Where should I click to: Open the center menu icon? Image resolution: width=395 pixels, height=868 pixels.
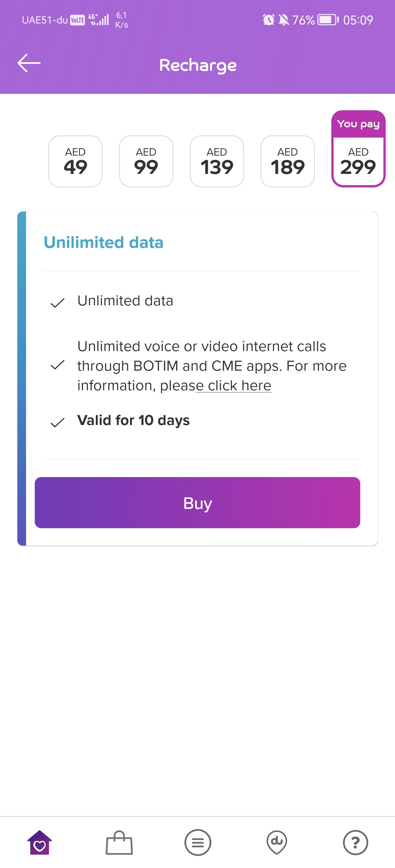198,842
